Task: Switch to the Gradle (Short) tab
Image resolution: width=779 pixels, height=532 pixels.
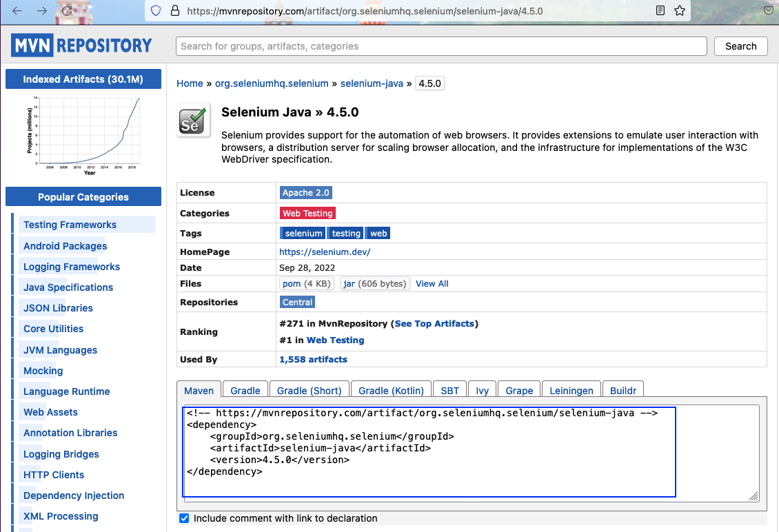Action: 309,391
